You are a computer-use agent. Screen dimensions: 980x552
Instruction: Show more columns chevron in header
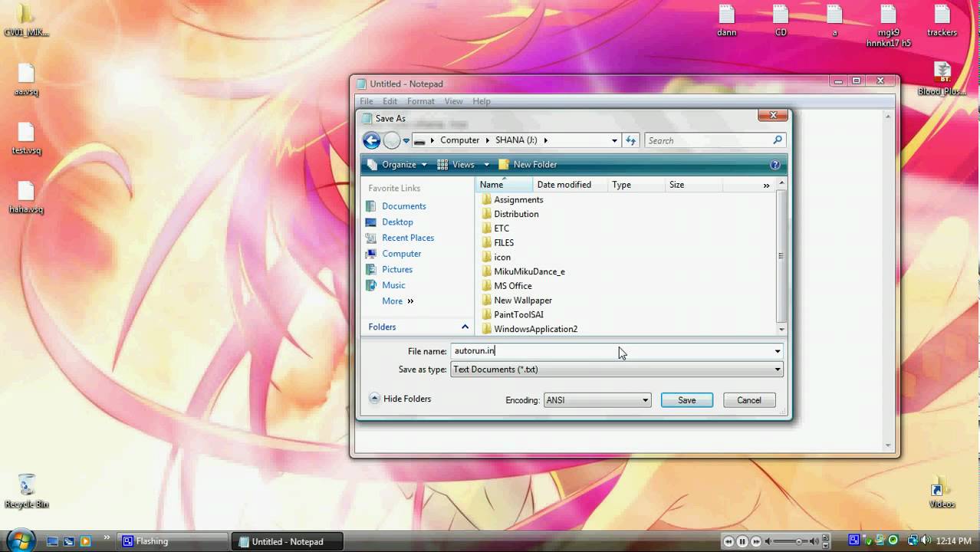tap(766, 186)
